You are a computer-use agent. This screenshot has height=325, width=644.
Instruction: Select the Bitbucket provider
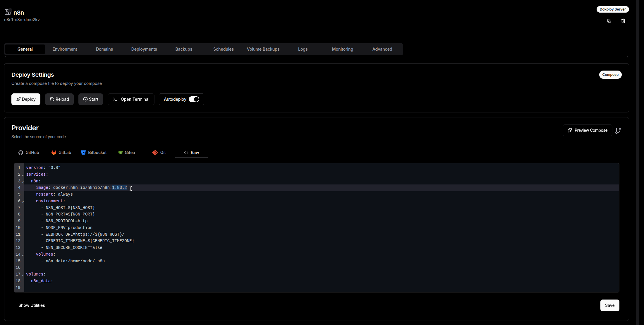coord(94,153)
